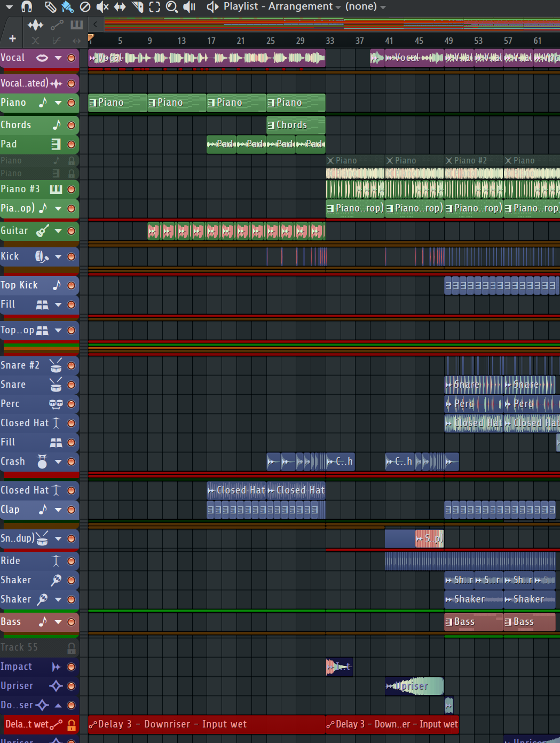560x743 pixels.
Task: Click the orange playhead start marker
Action: tap(91, 38)
